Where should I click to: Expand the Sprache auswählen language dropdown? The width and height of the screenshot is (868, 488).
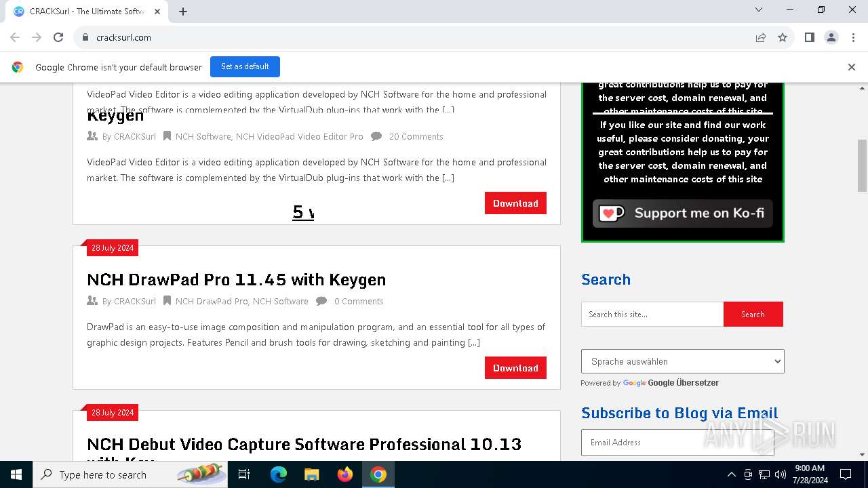pyautogui.click(x=682, y=361)
